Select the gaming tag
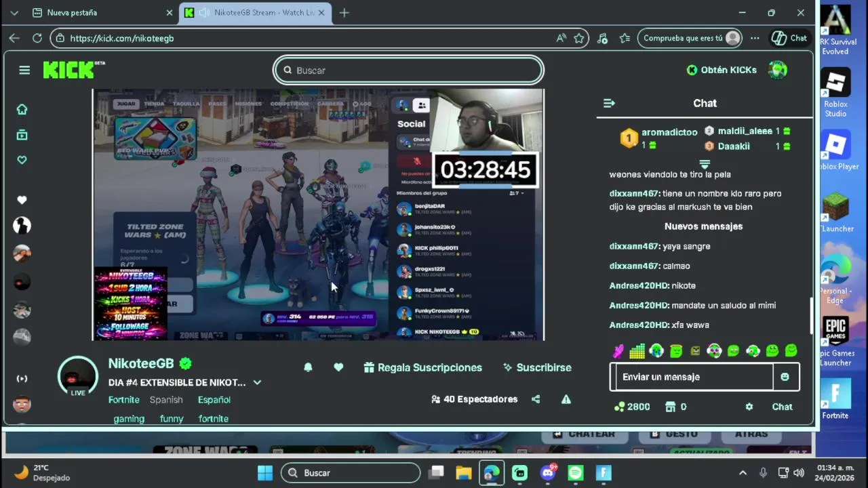This screenshot has height=488, width=868. point(129,419)
